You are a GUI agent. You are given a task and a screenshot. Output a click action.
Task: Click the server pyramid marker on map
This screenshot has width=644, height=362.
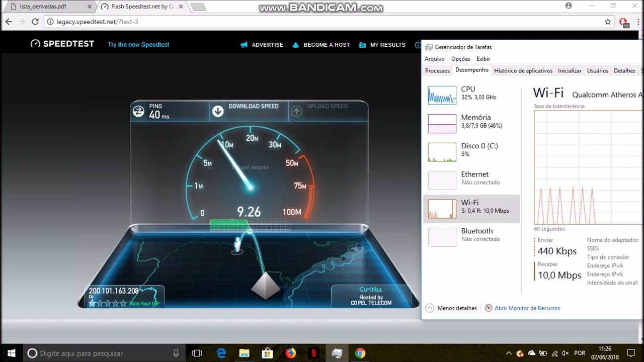click(x=266, y=285)
